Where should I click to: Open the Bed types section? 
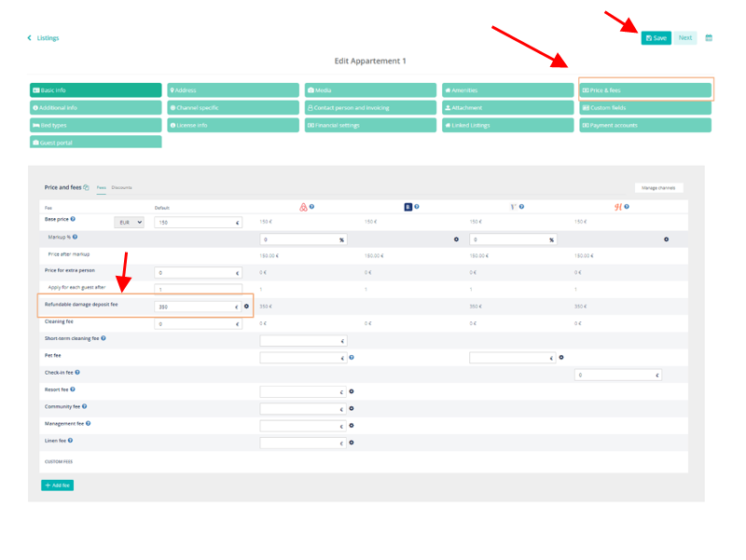[x=96, y=126]
